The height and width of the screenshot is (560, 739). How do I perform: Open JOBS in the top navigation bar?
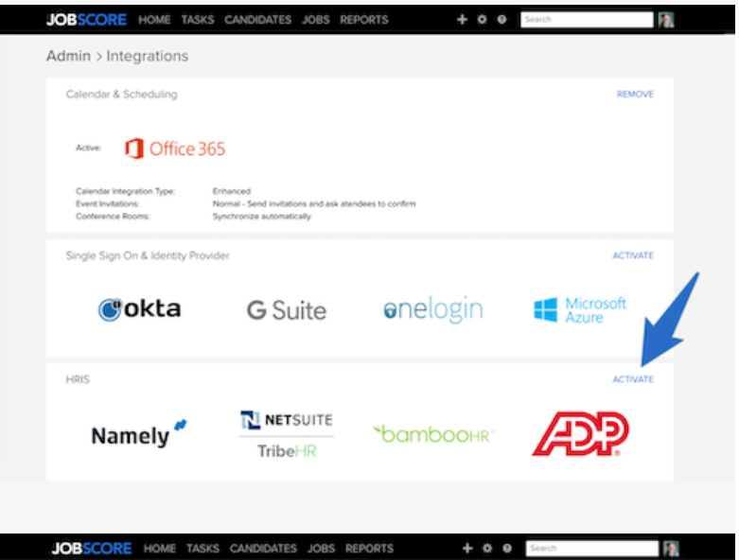316,20
